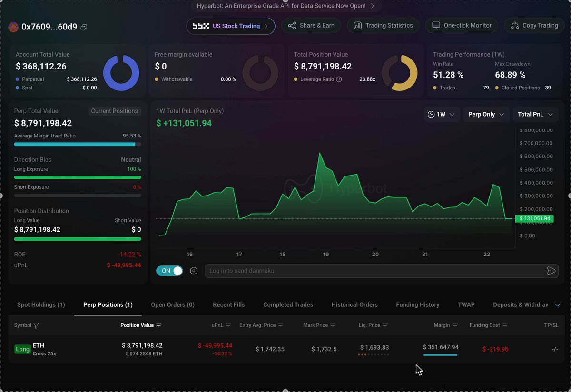Image resolution: width=571 pixels, height=392 pixels.
Task: Sort by Liq. Price icon
Action: point(385,326)
